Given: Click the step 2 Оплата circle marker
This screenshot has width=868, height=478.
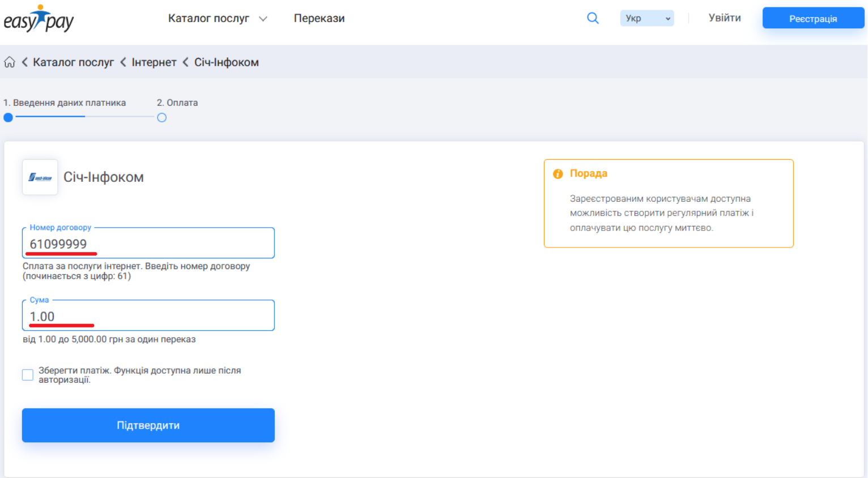Looking at the screenshot, I should point(162,118).
